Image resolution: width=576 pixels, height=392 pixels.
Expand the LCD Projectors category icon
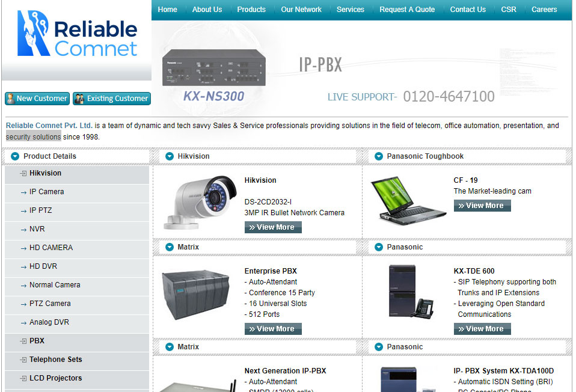coord(23,378)
